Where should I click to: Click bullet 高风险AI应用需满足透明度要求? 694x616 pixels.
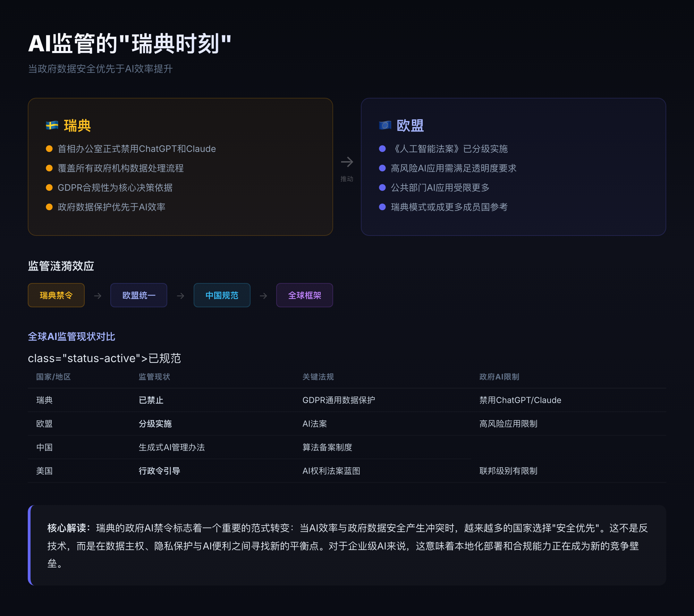point(454,168)
